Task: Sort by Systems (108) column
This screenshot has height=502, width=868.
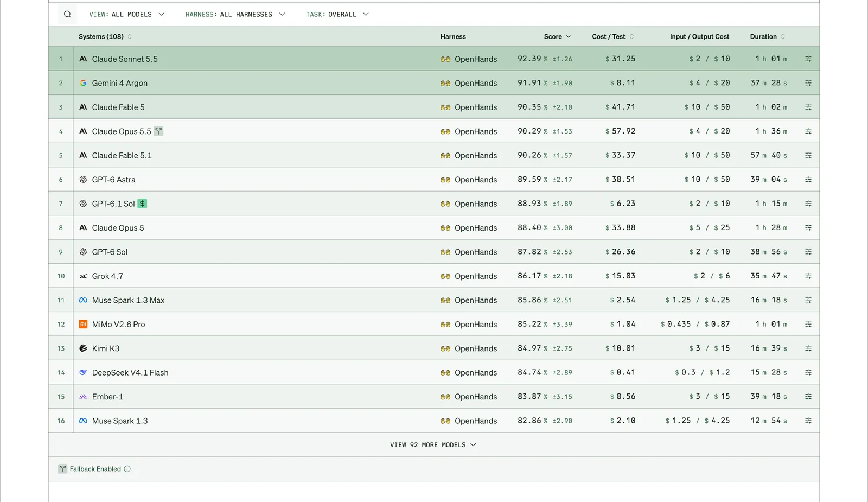Action: (x=105, y=37)
